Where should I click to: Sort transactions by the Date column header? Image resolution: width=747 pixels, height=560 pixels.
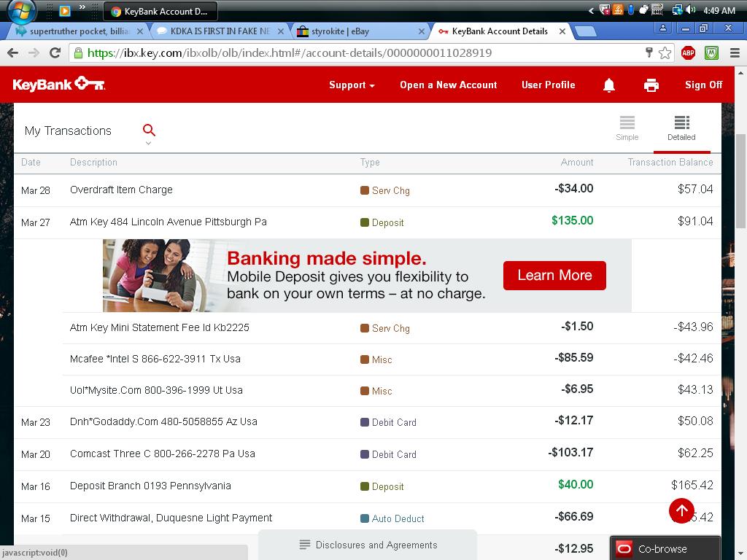(31, 163)
